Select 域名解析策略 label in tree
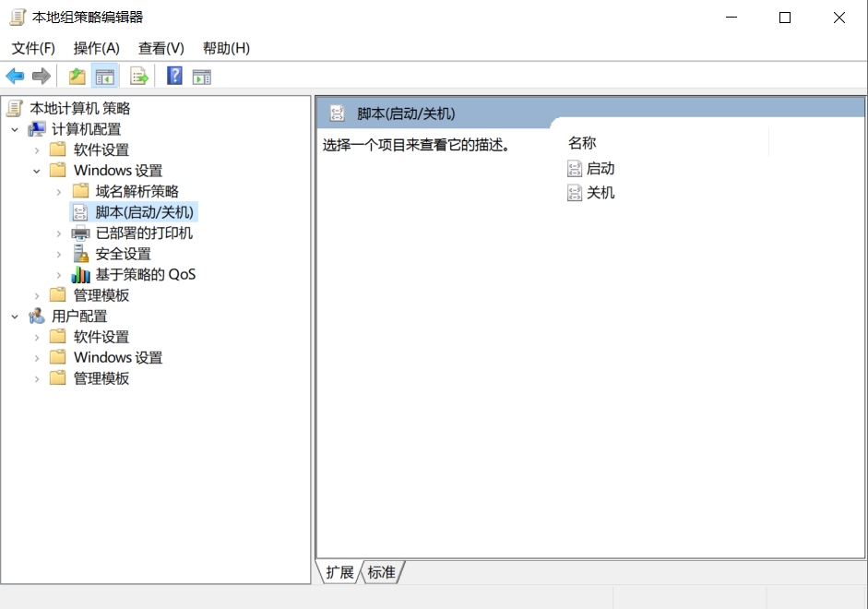868x609 pixels. 137,191
